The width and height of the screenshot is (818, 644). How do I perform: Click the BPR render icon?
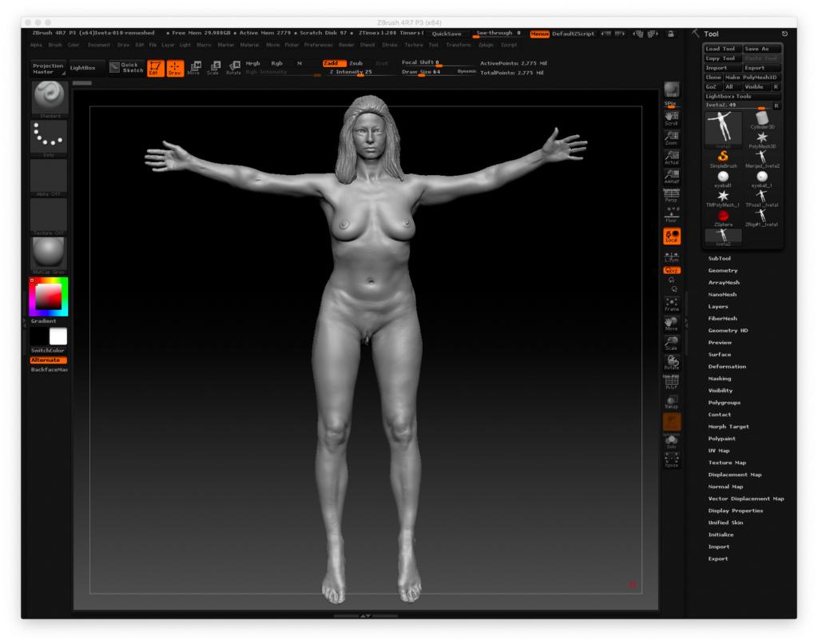click(x=671, y=90)
